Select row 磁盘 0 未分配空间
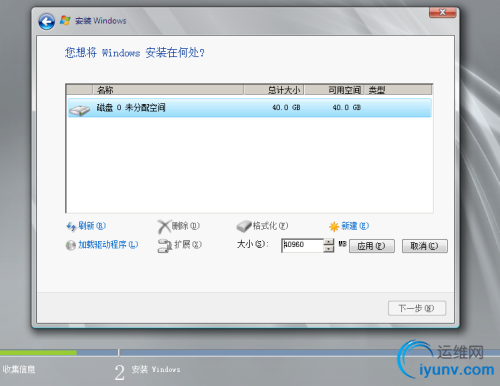Viewport: 500px width, 386px height. pyautogui.click(x=250, y=108)
